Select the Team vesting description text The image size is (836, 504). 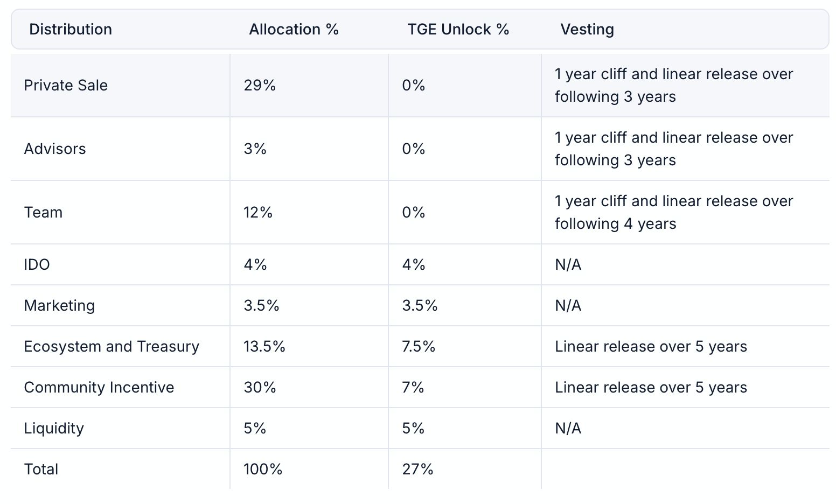673,213
